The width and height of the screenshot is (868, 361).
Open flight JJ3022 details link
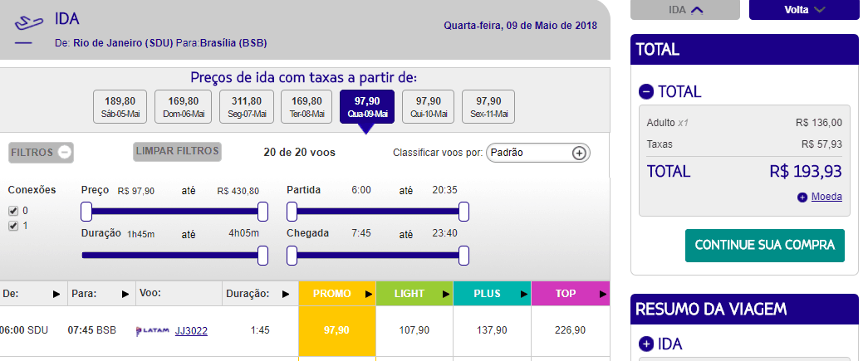click(x=191, y=331)
